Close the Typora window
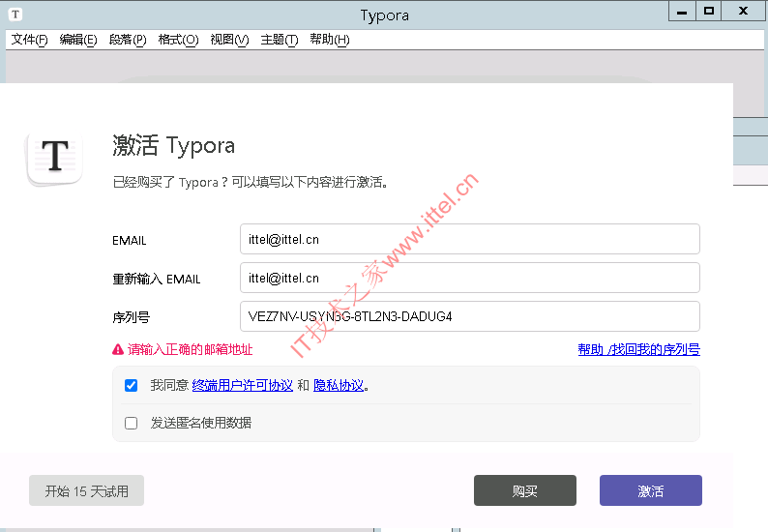The height and width of the screenshot is (532, 768). tap(743, 12)
